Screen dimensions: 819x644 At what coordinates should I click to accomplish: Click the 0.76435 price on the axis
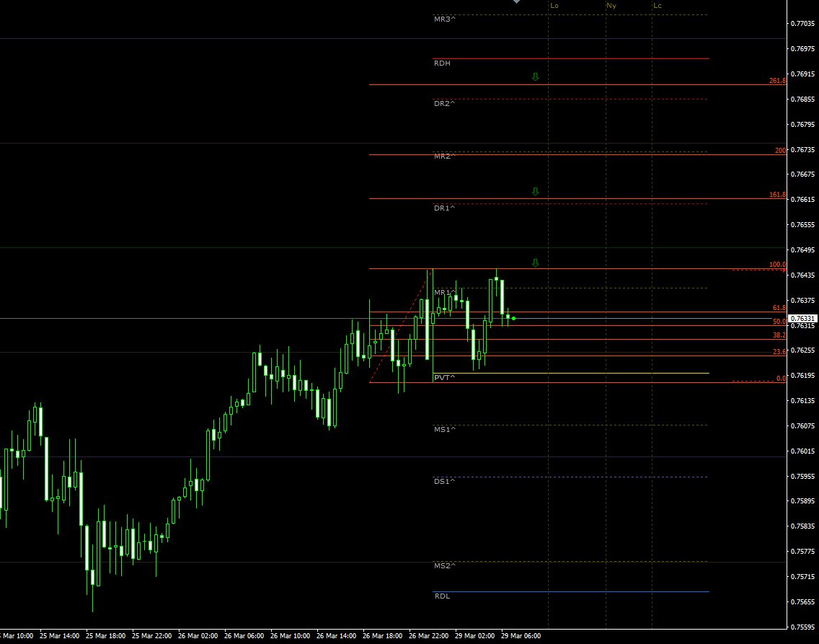[x=802, y=275]
